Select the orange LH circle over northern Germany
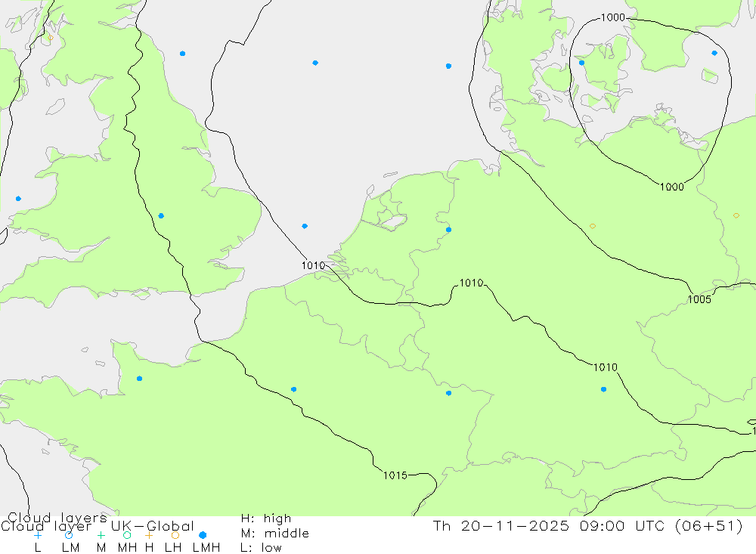 (x=593, y=226)
